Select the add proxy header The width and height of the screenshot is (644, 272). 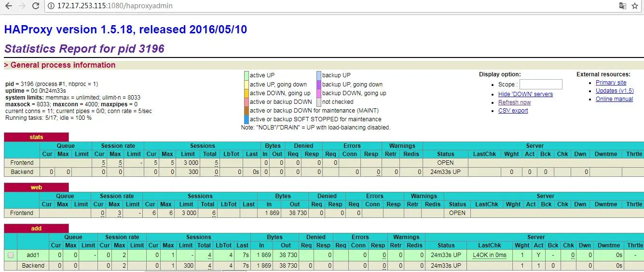[37, 229]
